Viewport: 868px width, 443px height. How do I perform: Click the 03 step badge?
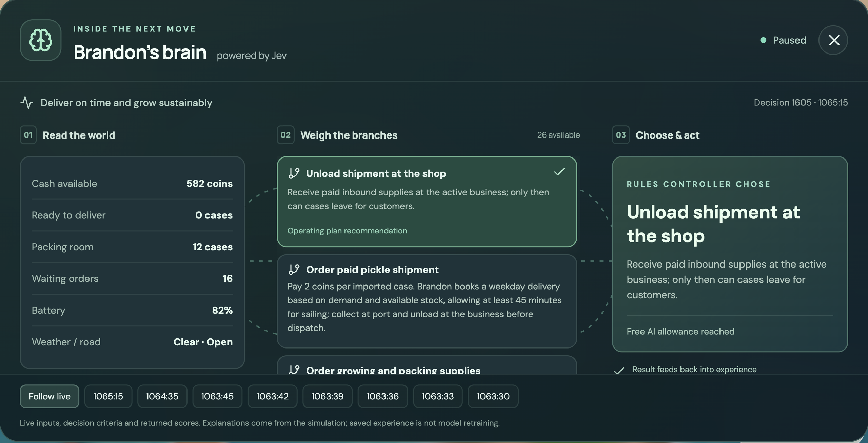click(621, 135)
